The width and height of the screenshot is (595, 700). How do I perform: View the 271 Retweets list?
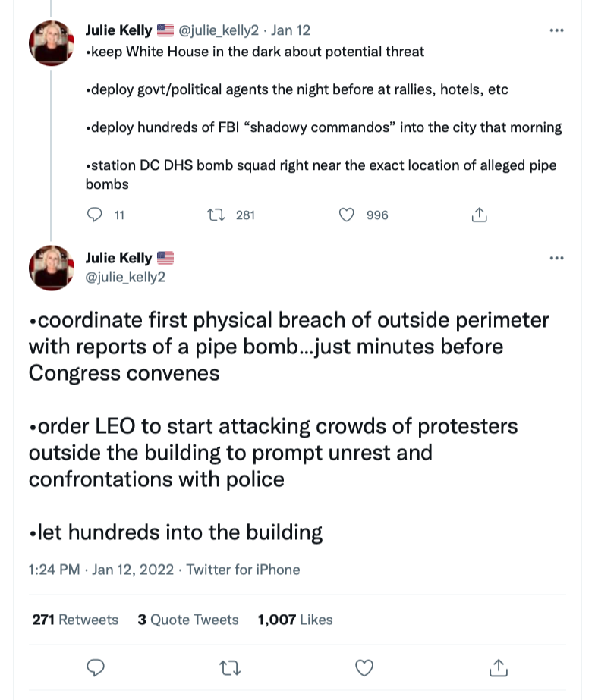pyautogui.click(x=75, y=620)
